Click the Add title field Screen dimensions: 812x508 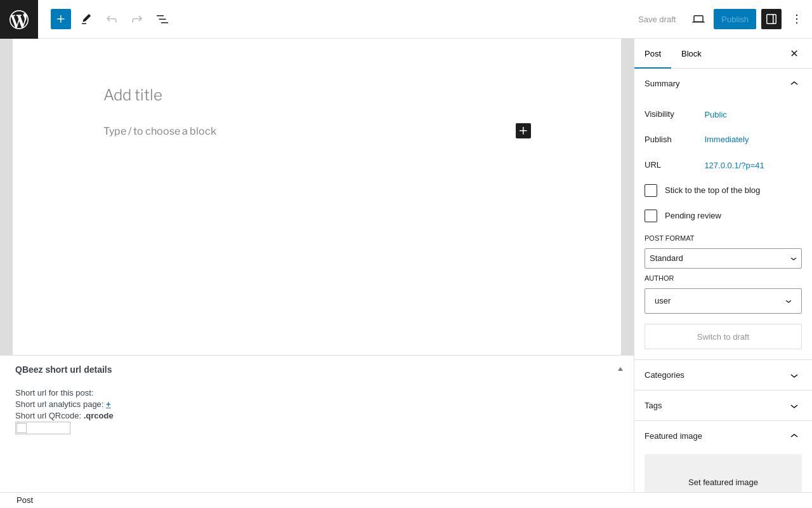[317, 95]
